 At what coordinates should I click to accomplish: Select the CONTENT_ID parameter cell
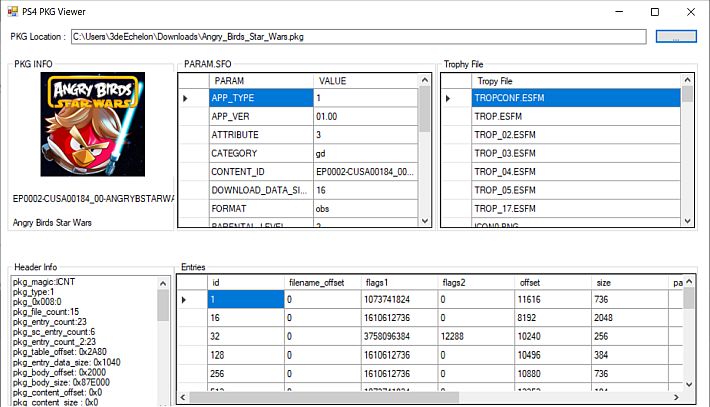click(x=261, y=172)
